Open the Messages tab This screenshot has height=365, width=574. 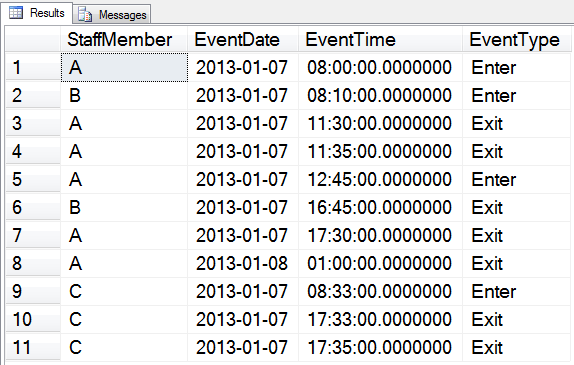pyautogui.click(x=112, y=14)
